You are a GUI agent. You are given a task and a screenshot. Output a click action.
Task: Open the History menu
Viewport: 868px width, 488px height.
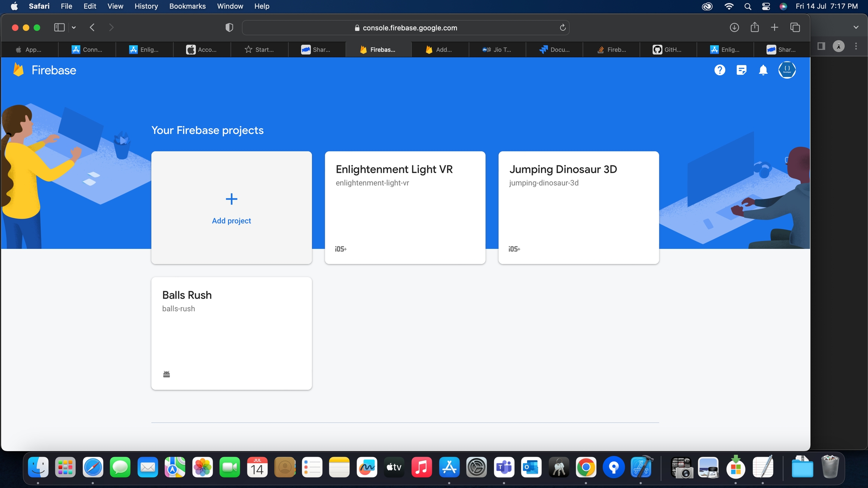point(146,6)
